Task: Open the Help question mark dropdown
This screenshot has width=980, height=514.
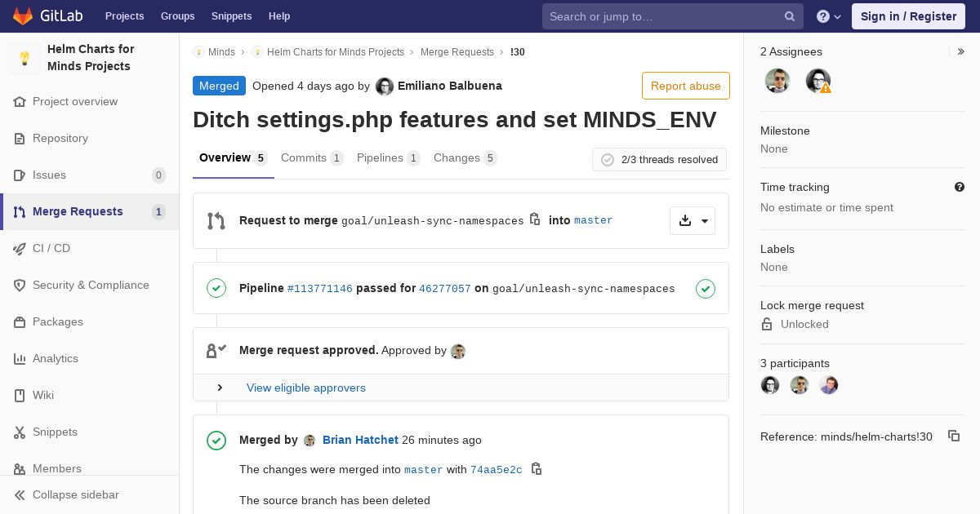Action: click(829, 16)
